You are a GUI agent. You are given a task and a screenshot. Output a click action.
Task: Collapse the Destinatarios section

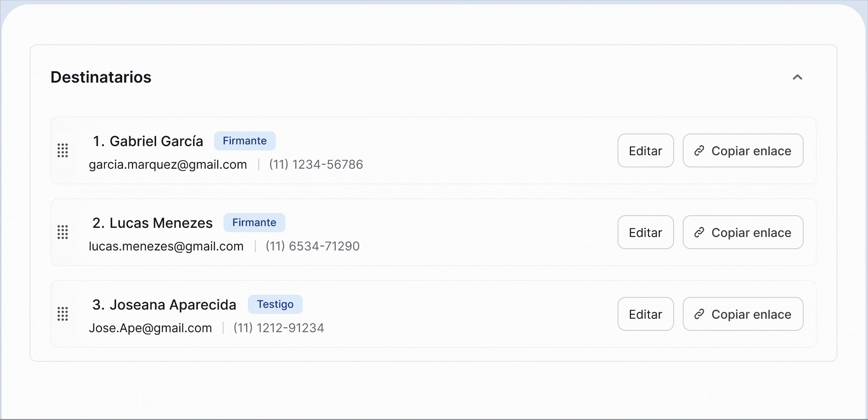pyautogui.click(x=797, y=77)
